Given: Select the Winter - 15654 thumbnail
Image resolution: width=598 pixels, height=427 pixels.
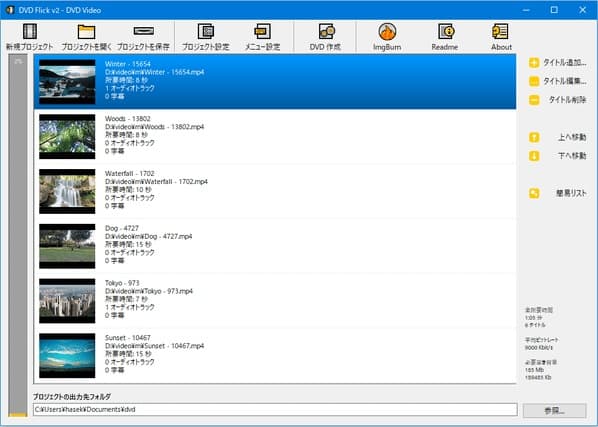Looking at the screenshot, I should (67, 82).
